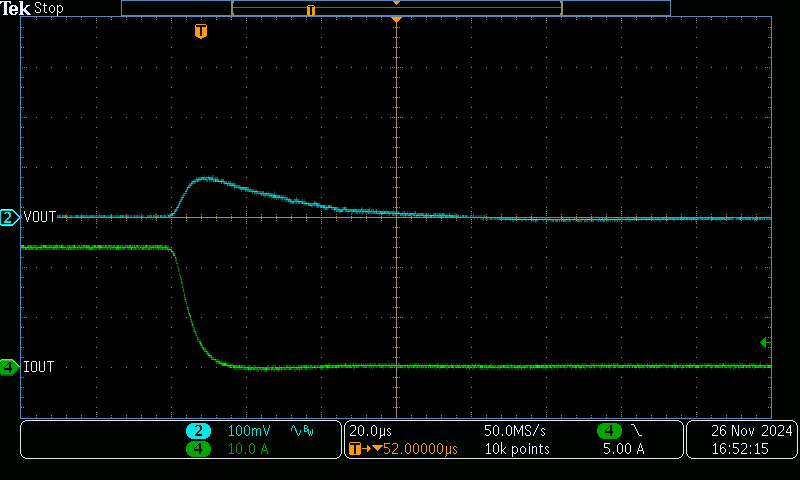Click the Tek logo in the corner
The image size is (800, 480).
pos(16,8)
